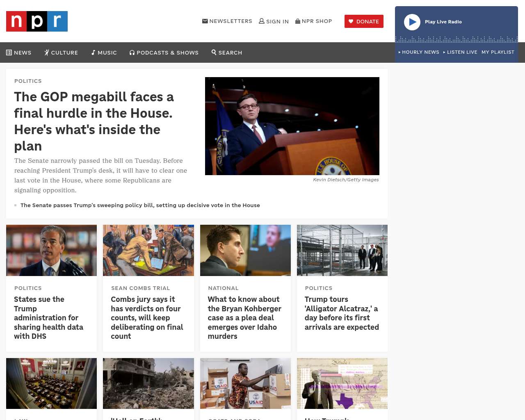Viewport: 525px width, 420px height.
Task: Open the House speaker podium photo
Action: [292, 126]
